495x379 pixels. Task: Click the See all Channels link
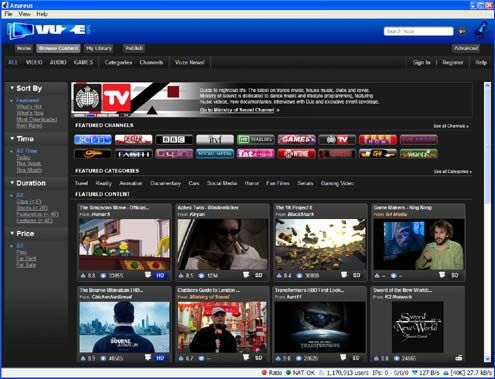pos(451,126)
